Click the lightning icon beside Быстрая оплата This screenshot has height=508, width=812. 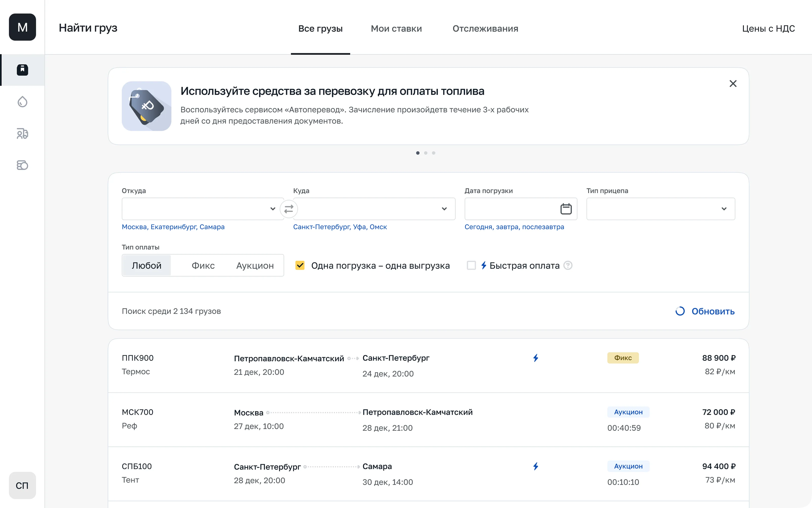pyautogui.click(x=484, y=265)
